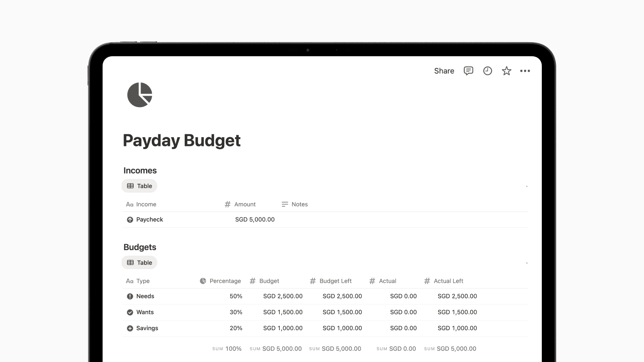Click the Actual column SUM SGD 0.00

coord(396,349)
